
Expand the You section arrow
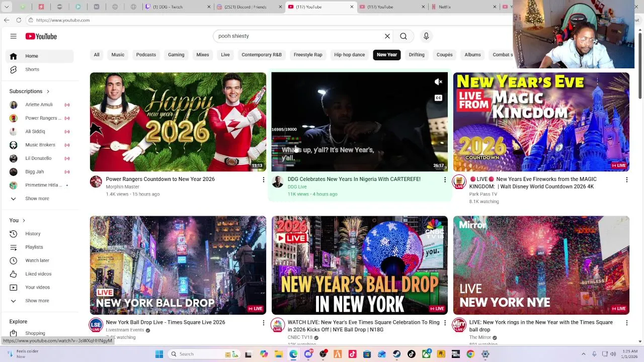24,220
